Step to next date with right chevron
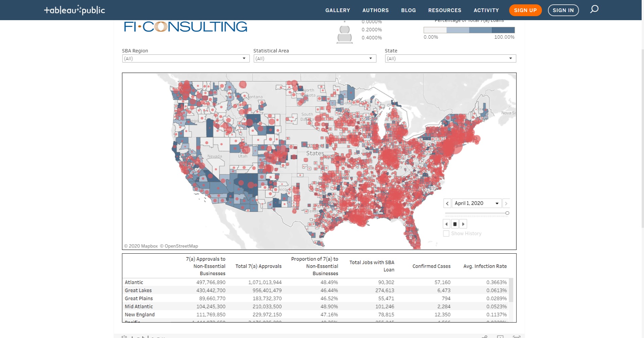Screen dimensions: 644x338 point(506,203)
